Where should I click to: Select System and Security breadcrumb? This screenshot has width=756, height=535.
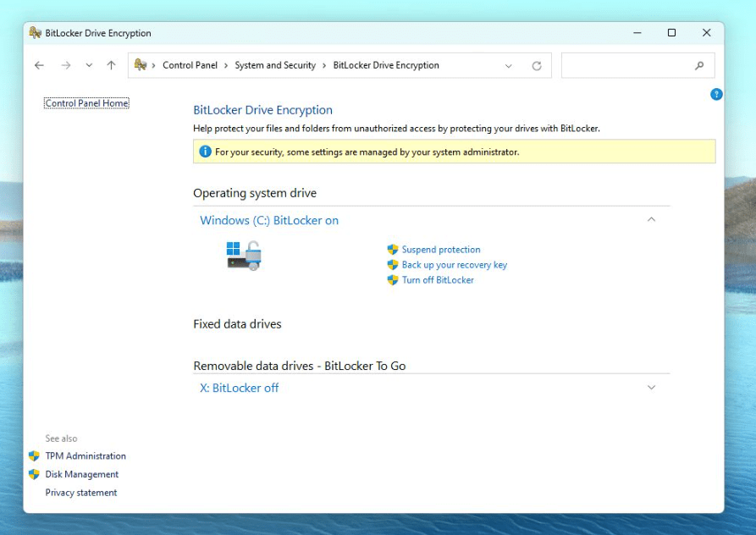275,65
